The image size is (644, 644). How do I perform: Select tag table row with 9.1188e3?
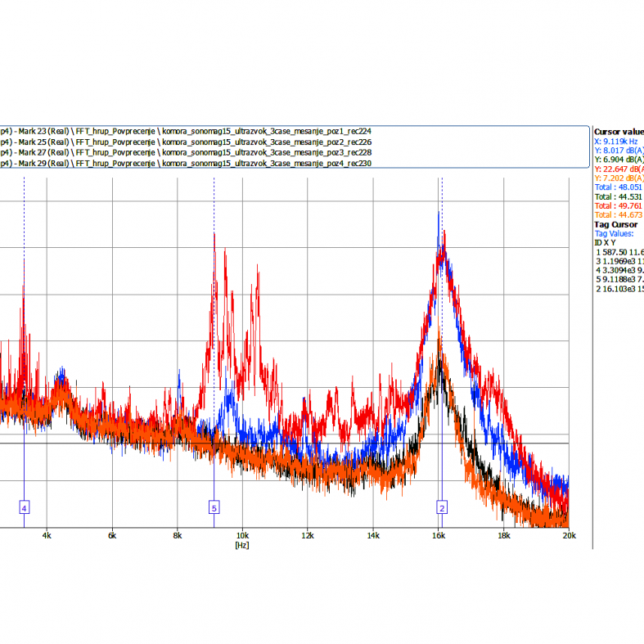click(619, 279)
